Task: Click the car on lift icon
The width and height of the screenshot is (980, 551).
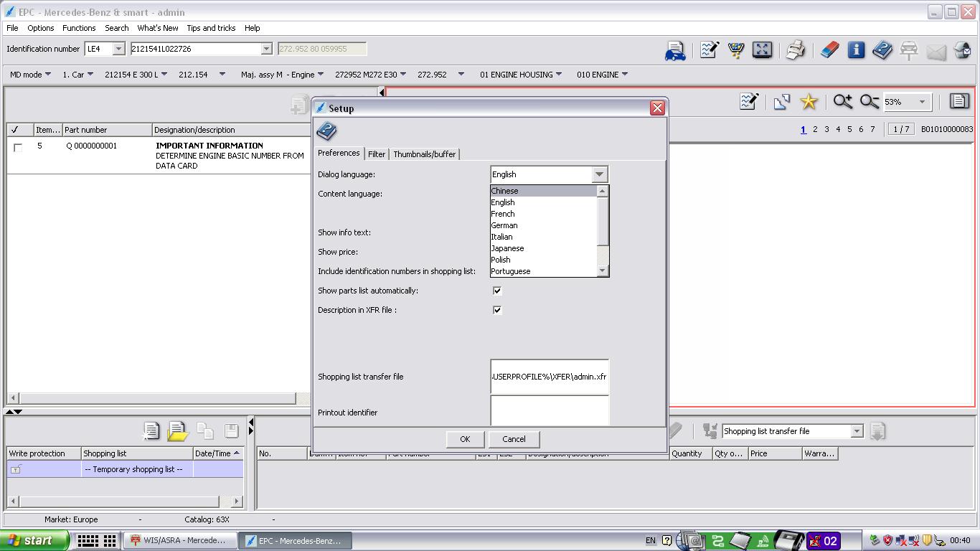Action: tap(909, 50)
